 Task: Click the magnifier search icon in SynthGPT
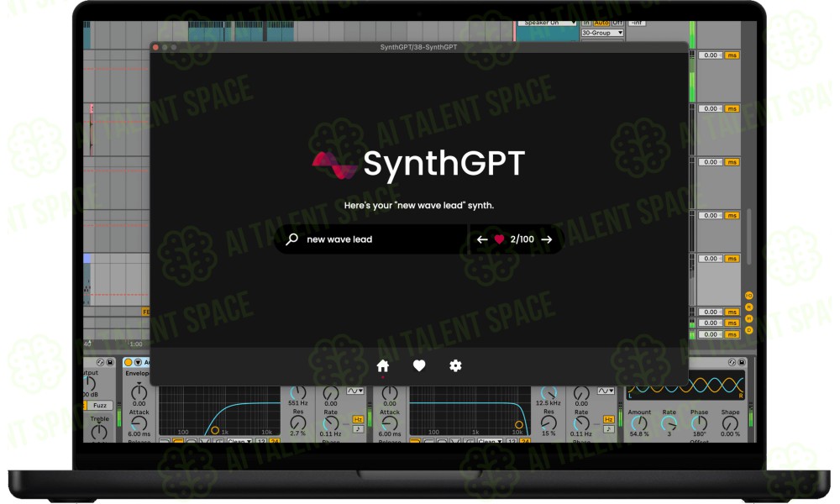292,239
